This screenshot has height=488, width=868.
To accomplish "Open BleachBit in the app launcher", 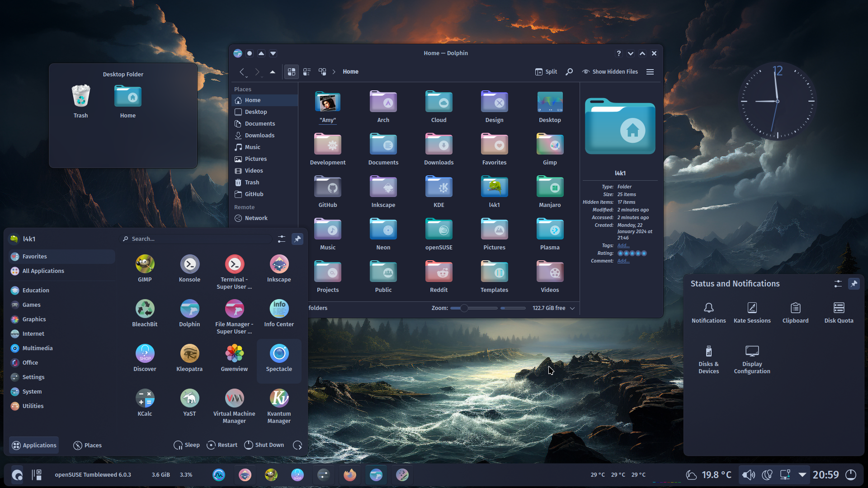I will pyautogui.click(x=145, y=313).
